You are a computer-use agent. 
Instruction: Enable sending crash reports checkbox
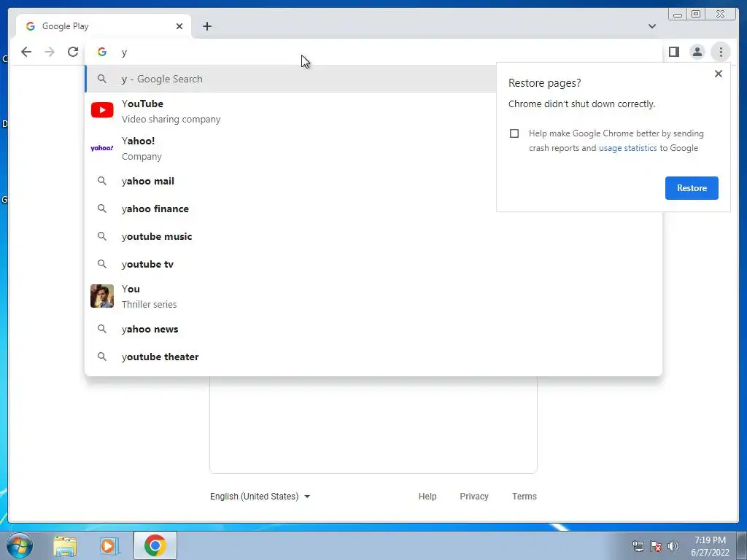(x=514, y=133)
